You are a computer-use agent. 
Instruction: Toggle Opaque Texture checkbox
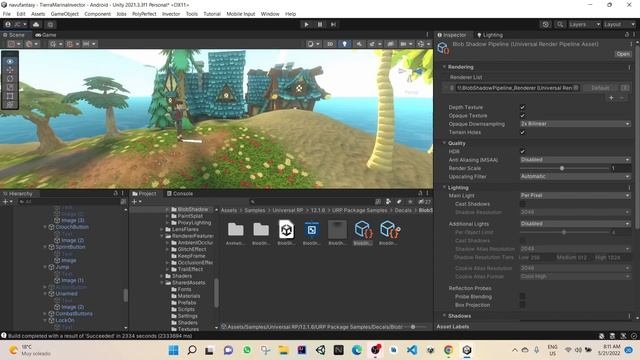pos(522,116)
